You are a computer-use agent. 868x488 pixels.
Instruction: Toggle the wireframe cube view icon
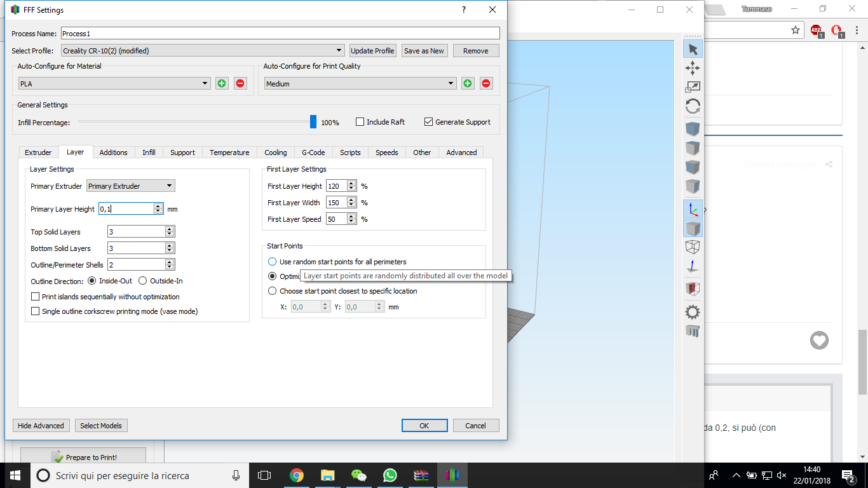pyautogui.click(x=693, y=247)
